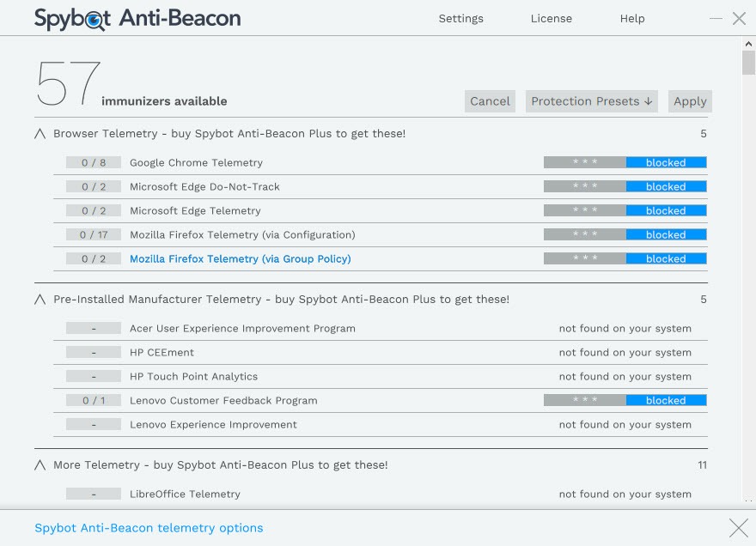Toggle Firefox Telemetry via Group Policy slider

[625, 258]
